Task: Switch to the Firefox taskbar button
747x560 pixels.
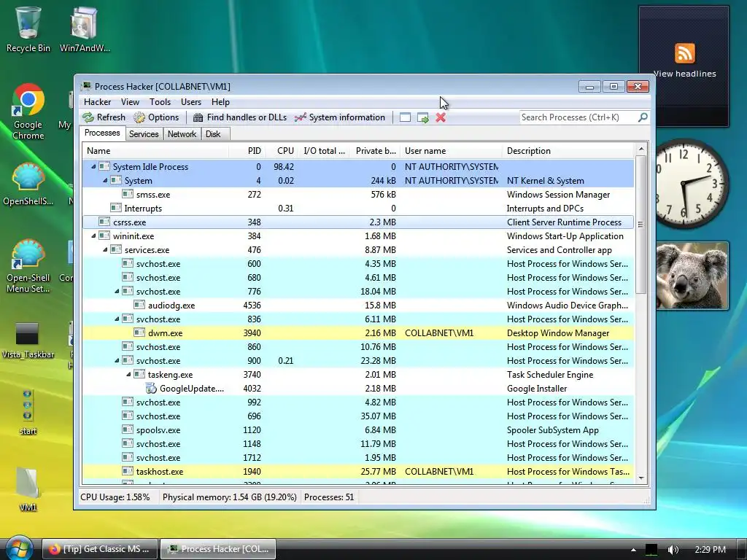Action: pyautogui.click(x=98, y=549)
